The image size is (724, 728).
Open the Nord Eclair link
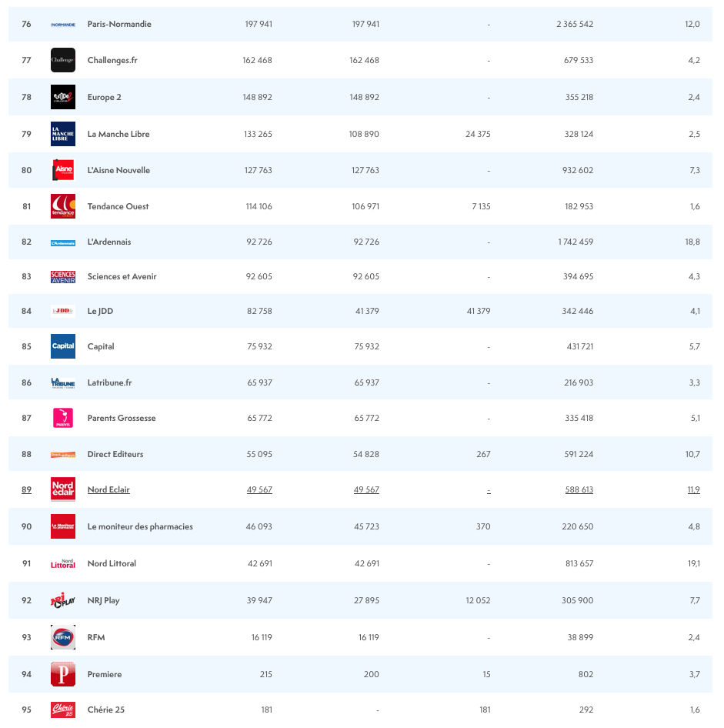[108, 489]
